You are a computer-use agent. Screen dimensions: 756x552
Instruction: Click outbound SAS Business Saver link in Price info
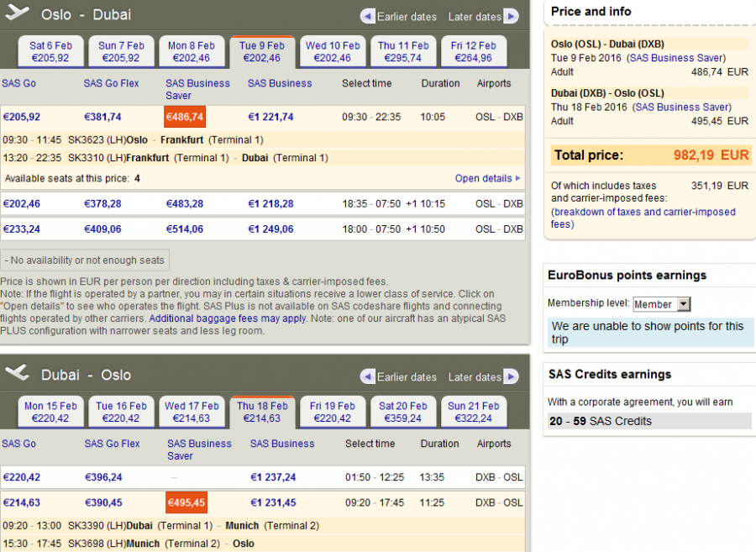(x=682, y=57)
